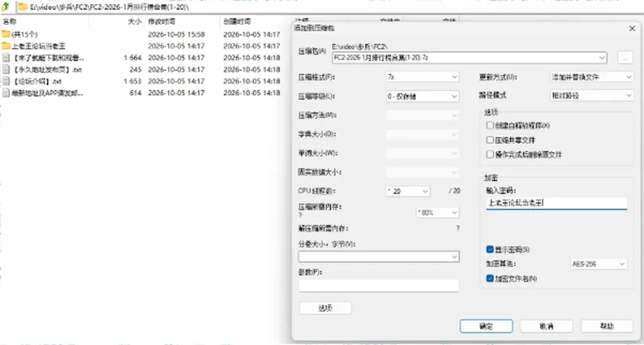Click the 输入密码 password field

click(557, 203)
